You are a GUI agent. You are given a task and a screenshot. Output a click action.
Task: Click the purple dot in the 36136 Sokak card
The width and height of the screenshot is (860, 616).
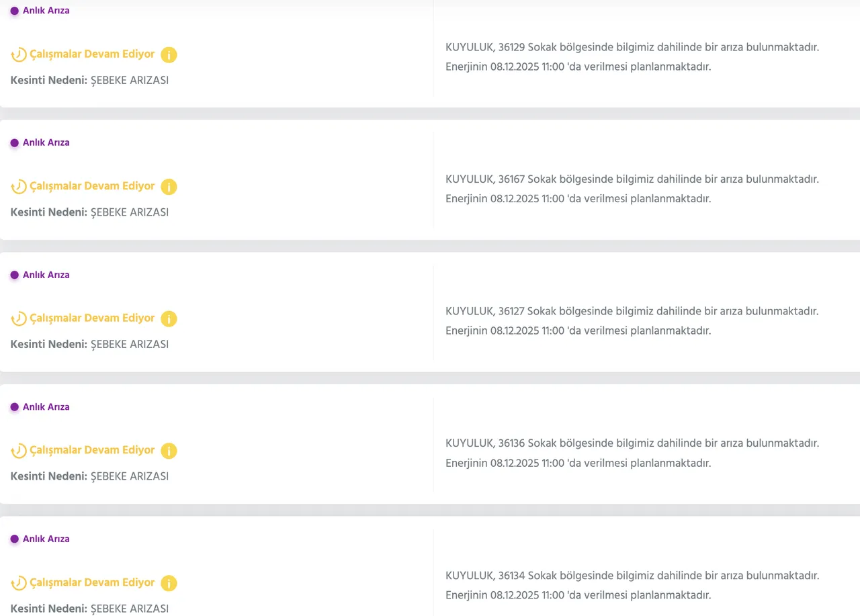point(14,407)
